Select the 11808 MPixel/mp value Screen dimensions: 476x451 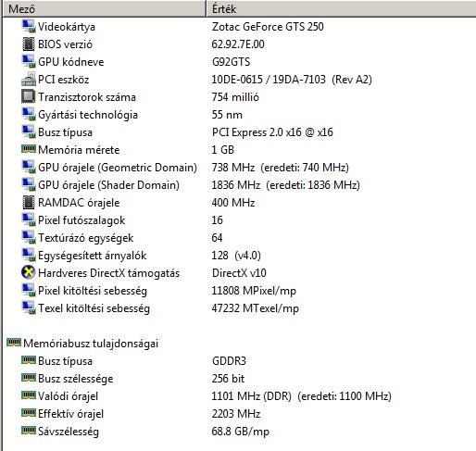coord(254,291)
